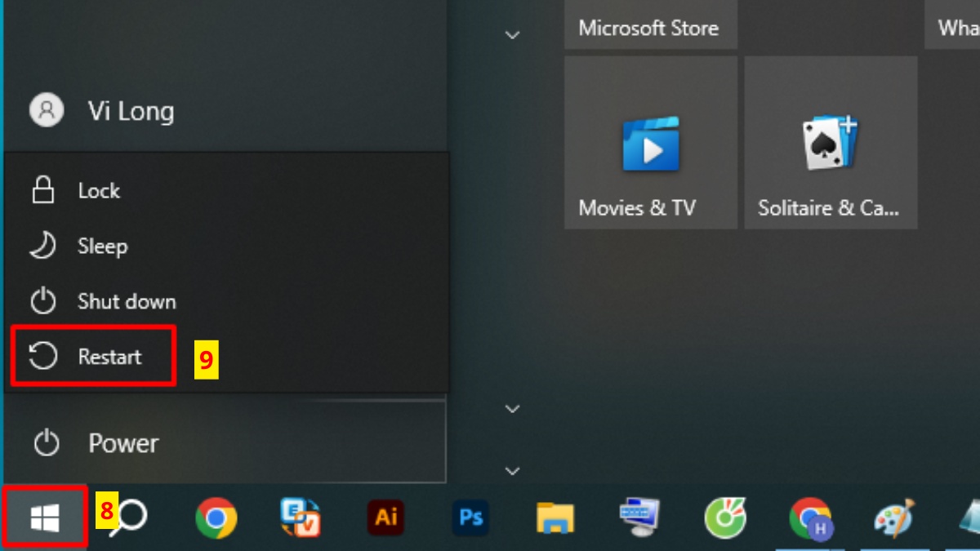This screenshot has height=551, width=980.
Task: Open the Windows Start button
Action: (x=44, y=518)
